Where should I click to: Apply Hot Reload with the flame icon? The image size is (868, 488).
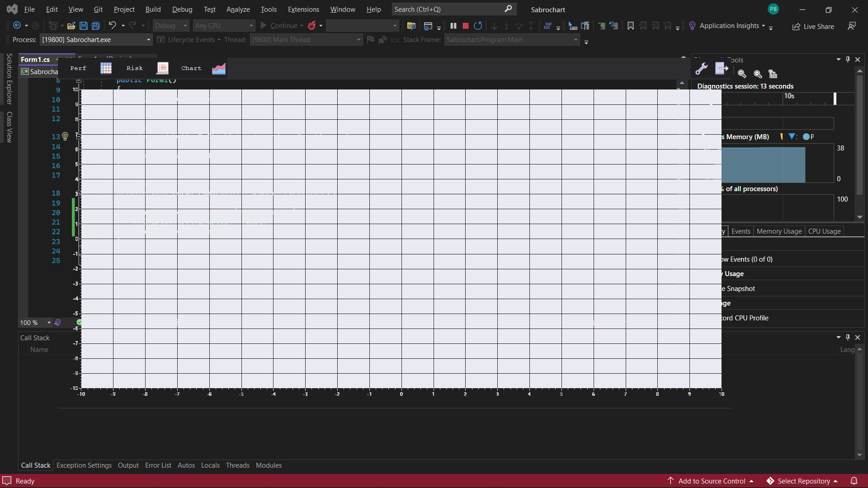(x=312, y=26)
